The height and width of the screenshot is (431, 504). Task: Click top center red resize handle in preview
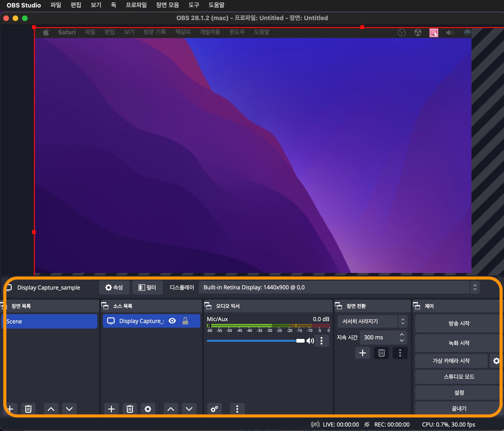pyautogui.click(x=362, y=27)
